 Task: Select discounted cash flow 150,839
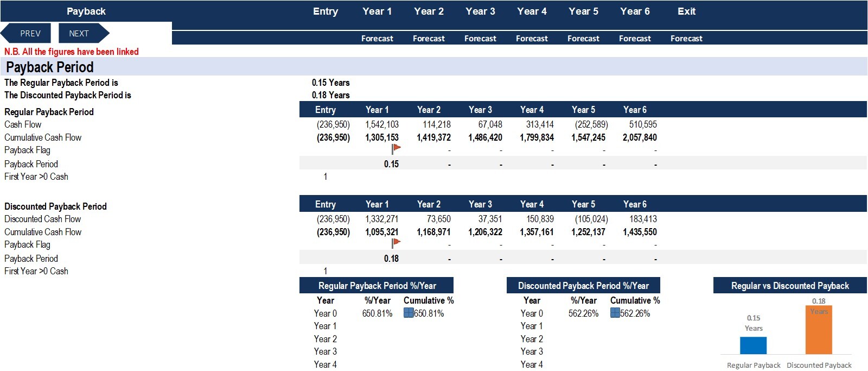pos(540,219)
